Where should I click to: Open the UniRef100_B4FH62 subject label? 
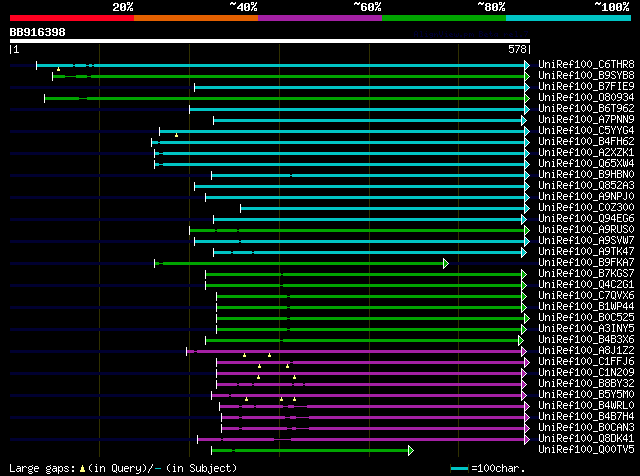click(x=586, y=142)
